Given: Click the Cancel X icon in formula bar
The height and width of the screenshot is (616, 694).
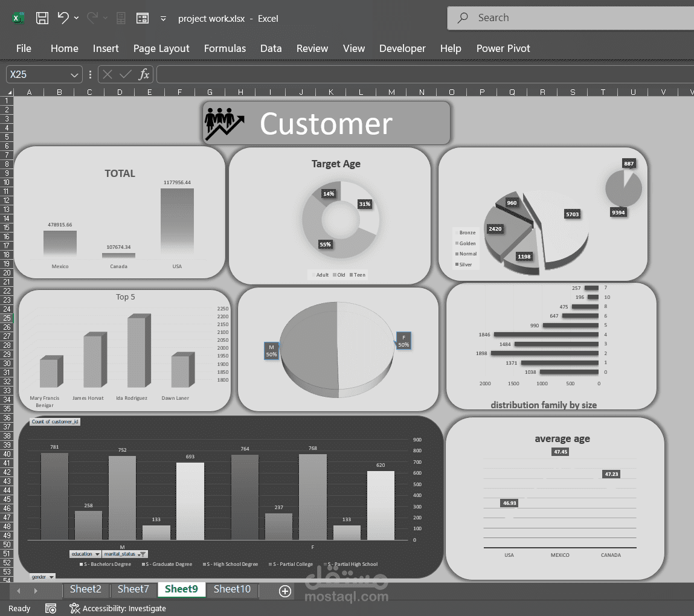Looking at the screenshot, I should 108,74.
